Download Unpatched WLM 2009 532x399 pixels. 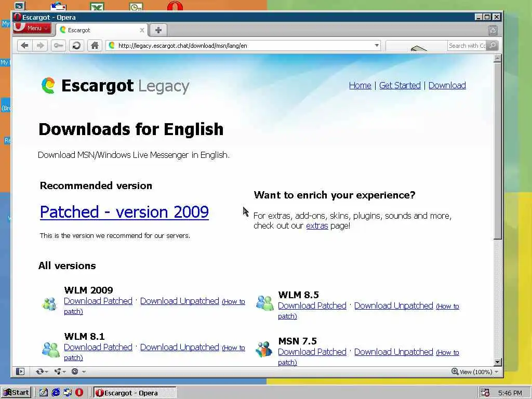[179, 301]
